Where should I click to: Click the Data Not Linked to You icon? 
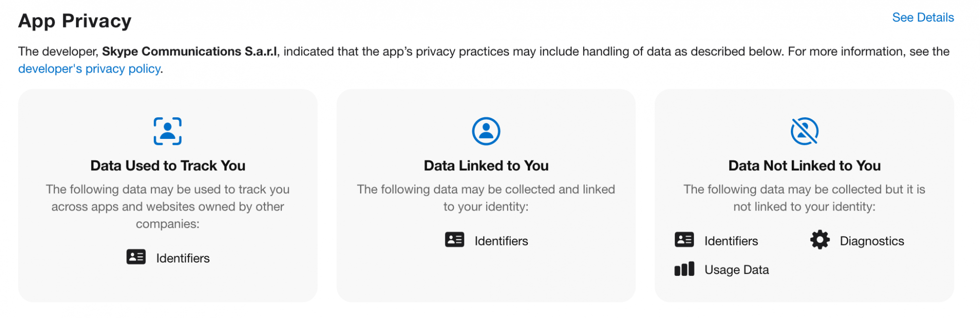[805, 131]
